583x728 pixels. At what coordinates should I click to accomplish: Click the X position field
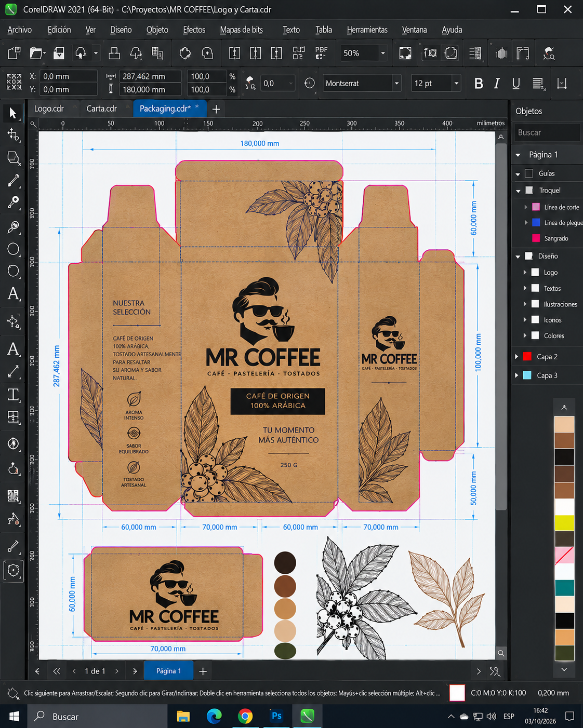pyautogui.click(x=69, y=76)
